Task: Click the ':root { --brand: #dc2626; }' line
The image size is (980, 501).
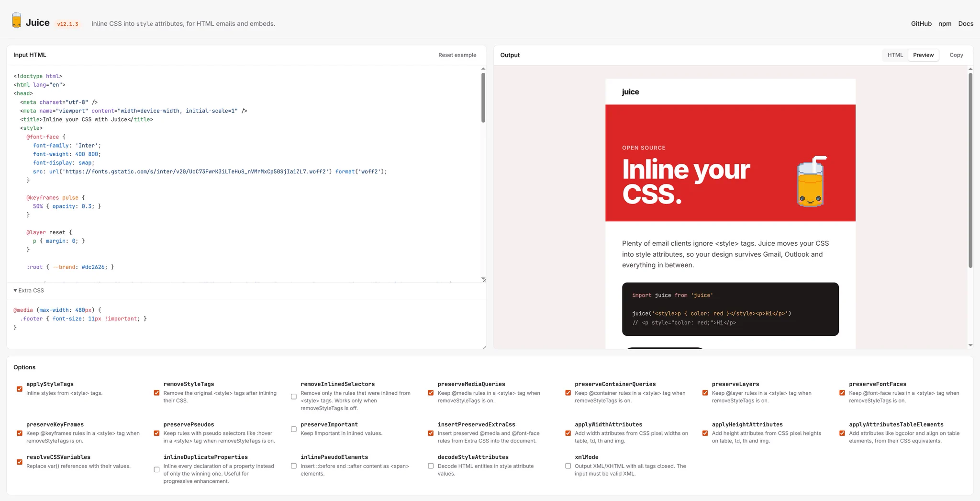Action: pos(70,267)
